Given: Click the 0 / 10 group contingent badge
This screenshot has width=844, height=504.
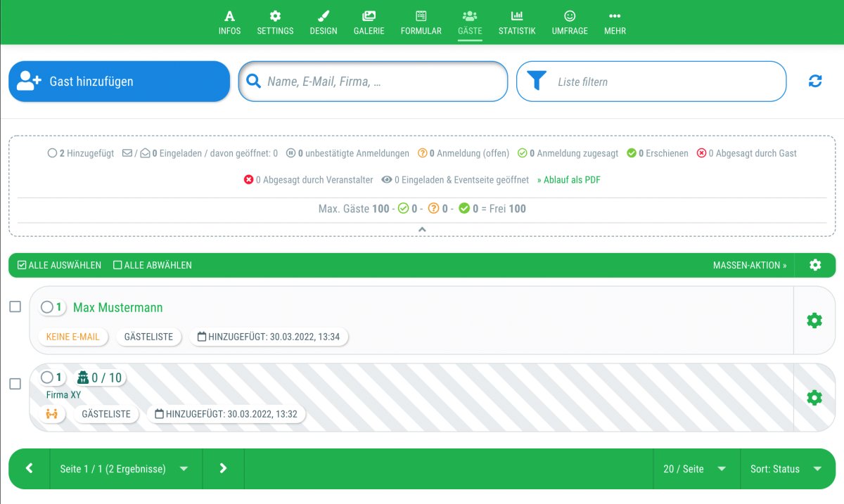Looking at the screenshot, I should tap(99, 377).
